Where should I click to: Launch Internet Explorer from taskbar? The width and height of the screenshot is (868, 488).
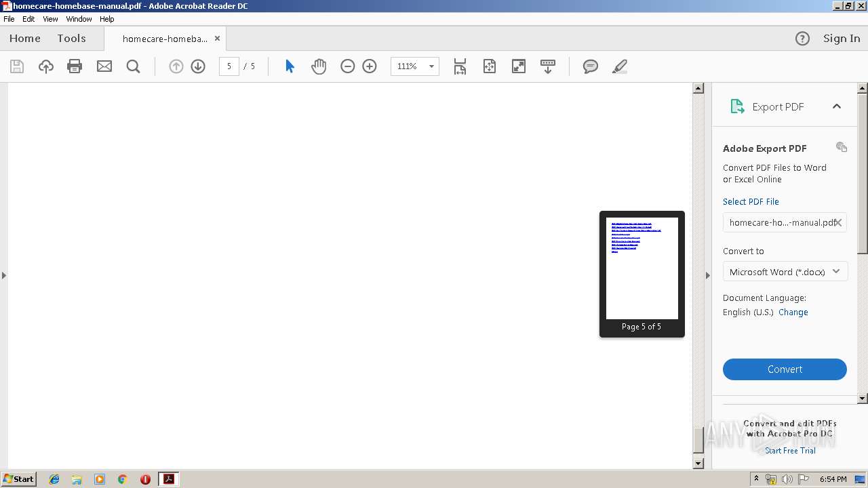(x=54, y=479)
